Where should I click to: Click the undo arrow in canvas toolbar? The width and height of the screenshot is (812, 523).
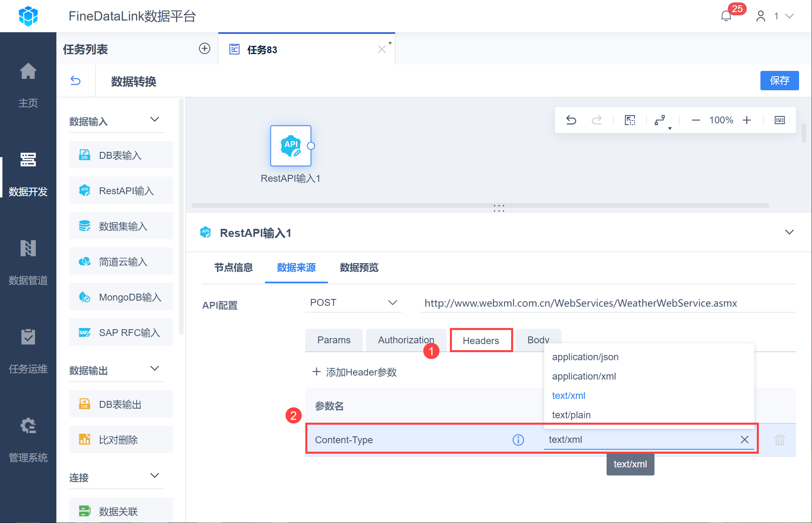tap(571, 120)
